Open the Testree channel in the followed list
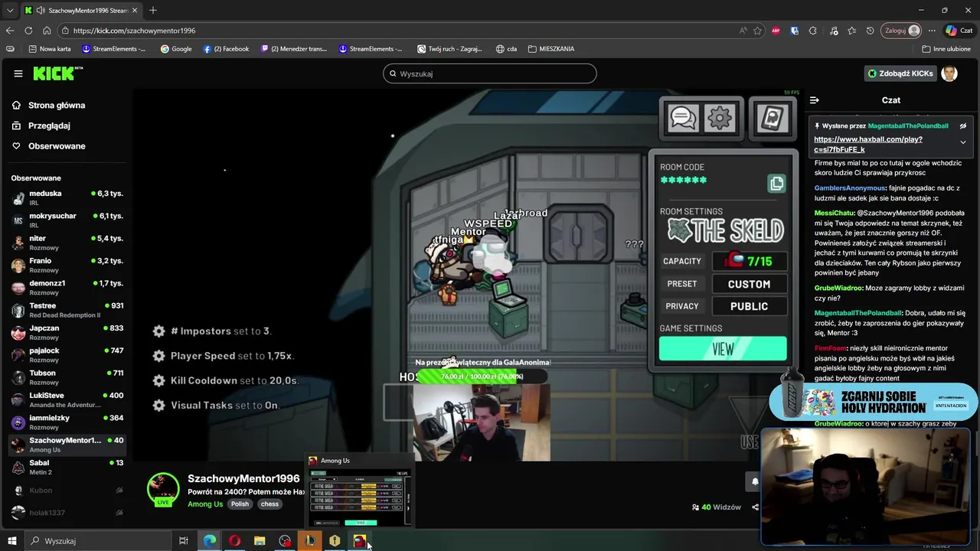Screen dimensions: 980x551 67,310
